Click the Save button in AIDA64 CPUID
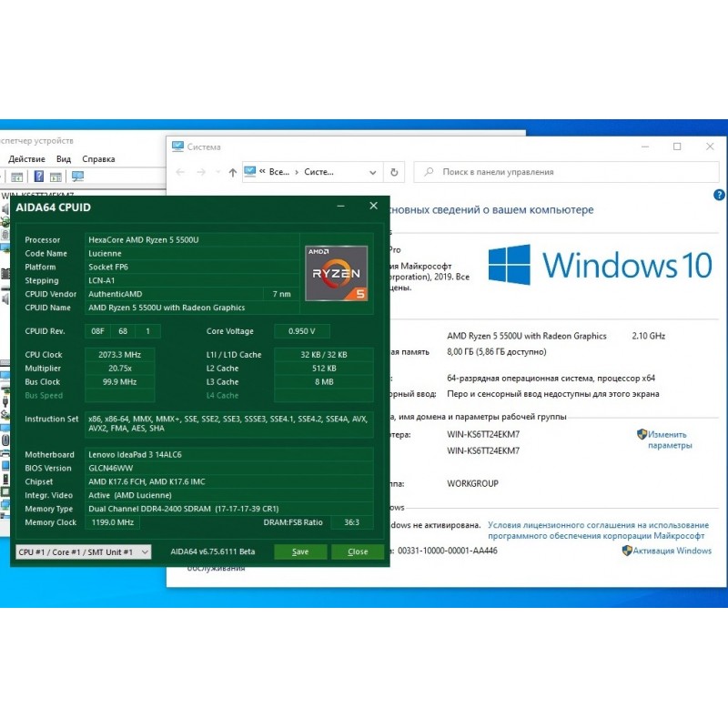Screen dimensions: 728x728 tap(300, 551)
